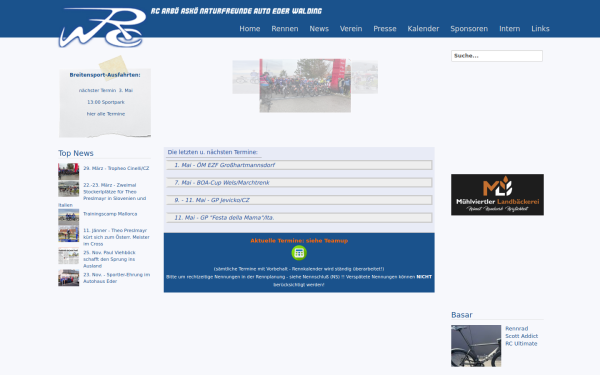600x375 pixels.
Task: Click into the Suche search field
Action: [x=497, y=56]
